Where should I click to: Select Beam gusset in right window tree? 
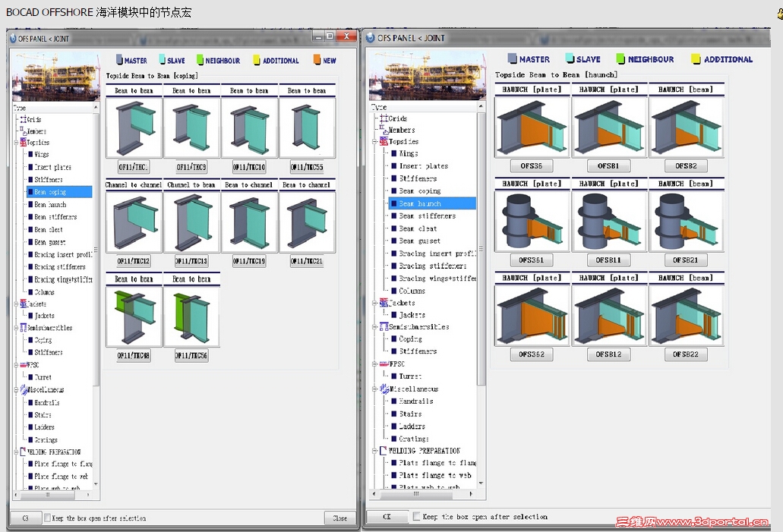(419, 241)
